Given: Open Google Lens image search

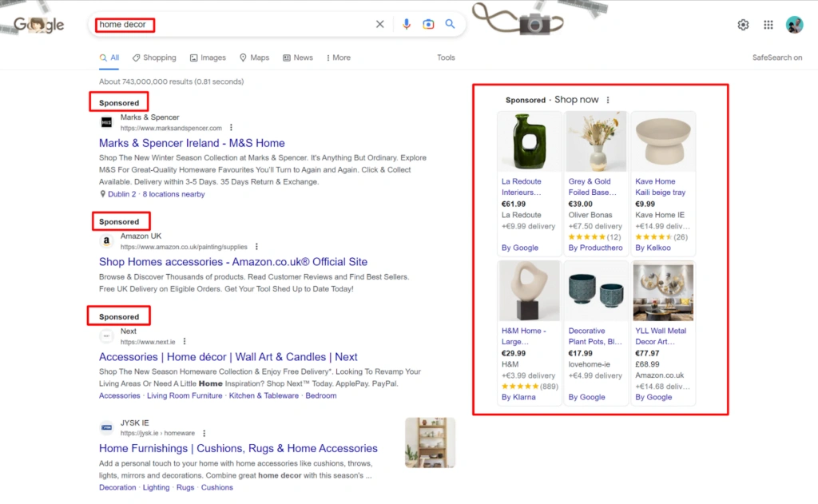Looking at the screenshot, I should pyautogui.click(x=428, y=24).
